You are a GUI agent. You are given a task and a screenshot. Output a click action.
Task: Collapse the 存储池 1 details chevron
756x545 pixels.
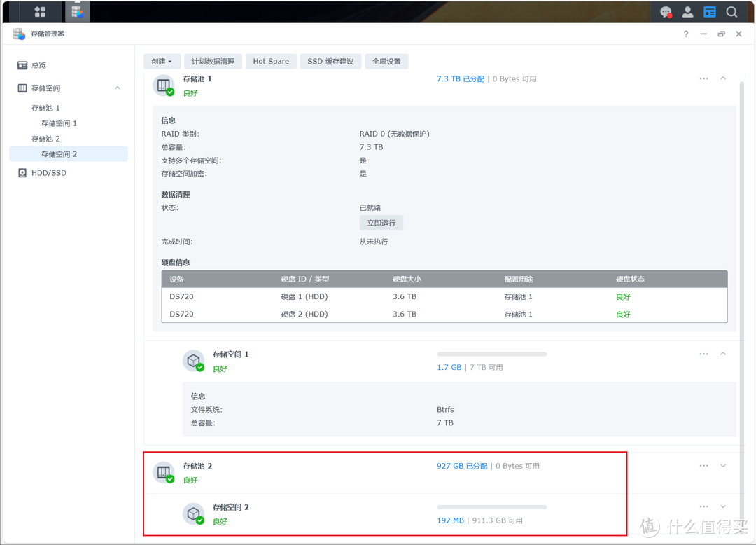(723, 78)
